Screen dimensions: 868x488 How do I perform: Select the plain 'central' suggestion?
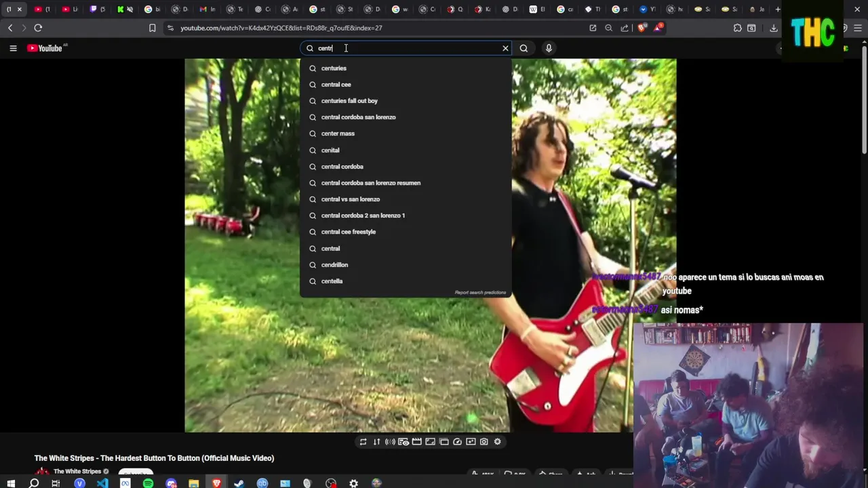(x=406, y=248)
